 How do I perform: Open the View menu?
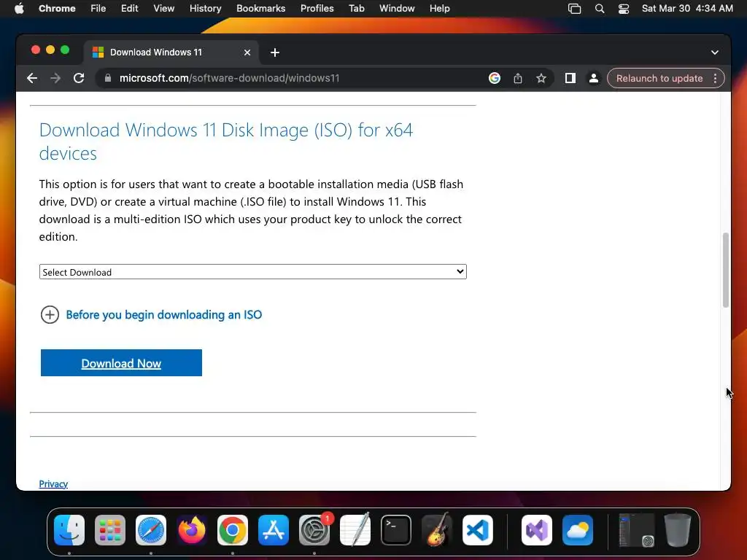pyautogui.click(x=164, y=9)
